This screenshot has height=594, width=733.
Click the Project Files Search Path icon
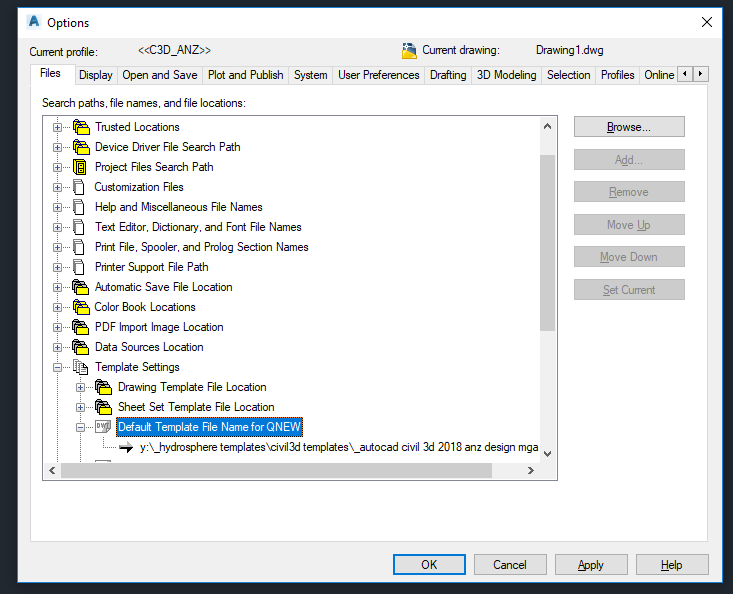[x=80, y=167]
